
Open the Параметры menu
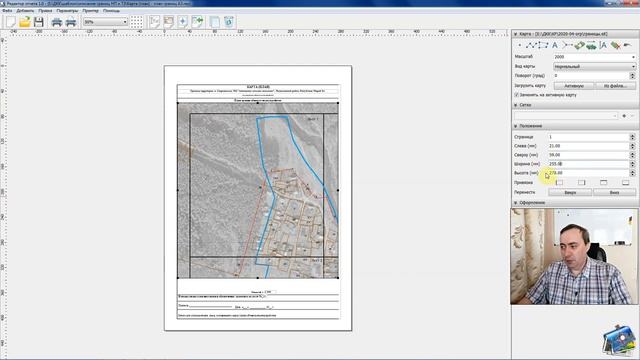pos(67,11)
